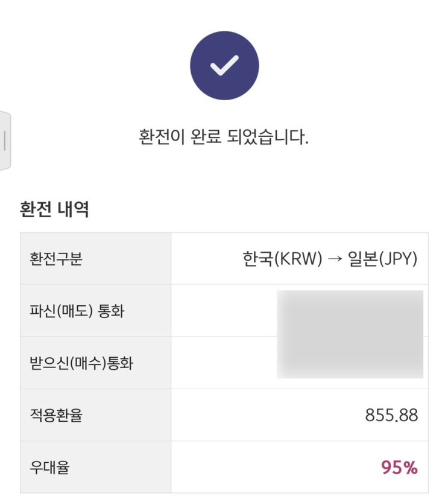The height and width of the screenshot is (502, 448).
Task: Click the 한국(KRW) source currency text
Action: 282,259
